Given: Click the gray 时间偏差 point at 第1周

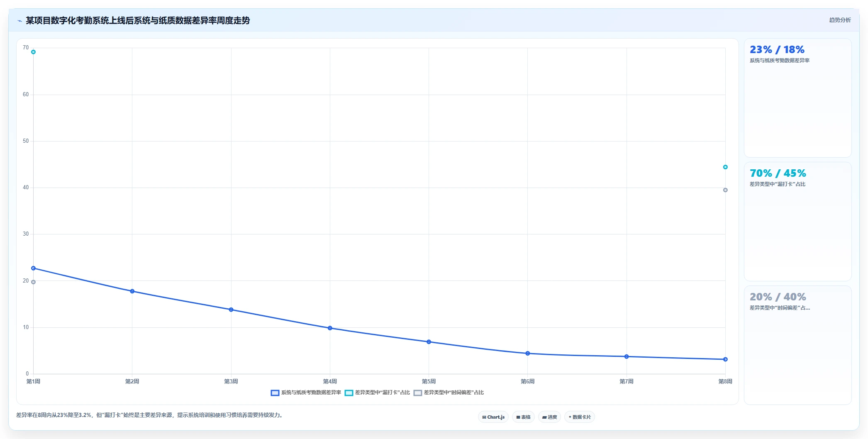Looking at the screenshot, I should (33, 282).
